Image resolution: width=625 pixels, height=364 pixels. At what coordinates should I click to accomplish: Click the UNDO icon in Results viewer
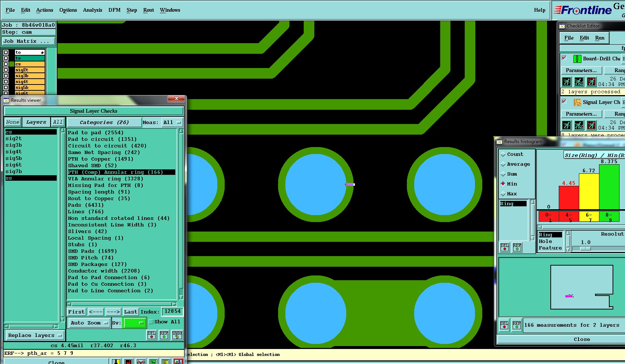(177, 335)
